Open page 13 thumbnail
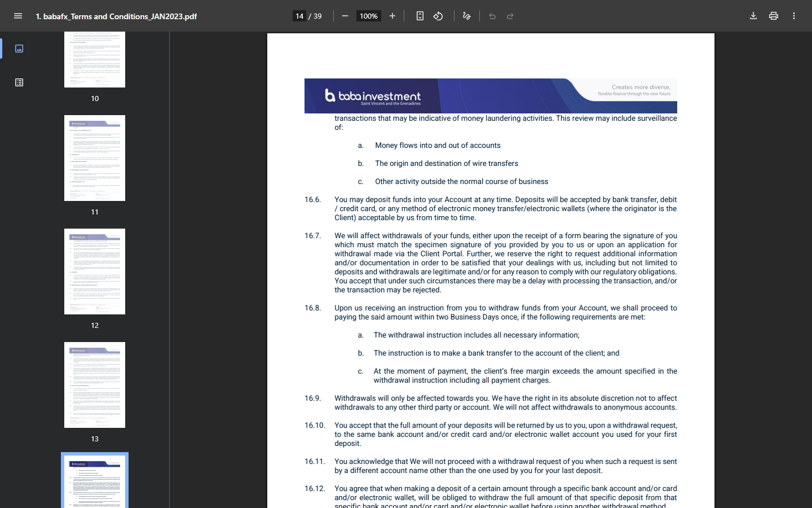This screenshot has width=812, height=508. (95, 385)
